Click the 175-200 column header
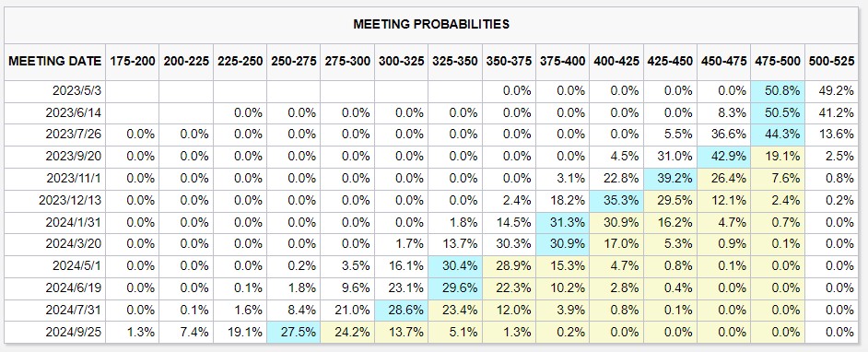Image resolution: width=868 pixels, height=352 pixels. (132, 62)
